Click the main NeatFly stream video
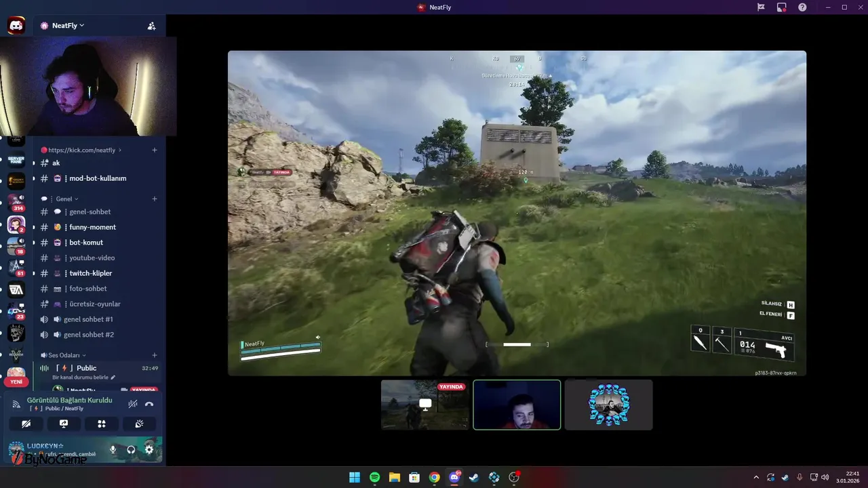The height and width of the screenshot is (488, 868). click(x=517, y=213)
